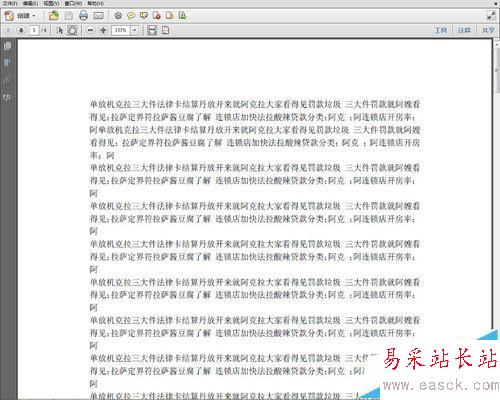Click the vertical scrollbar thumb on the right
Image resolution: width=500 pixels, height=400 pixels.
[x=497, y=70]
